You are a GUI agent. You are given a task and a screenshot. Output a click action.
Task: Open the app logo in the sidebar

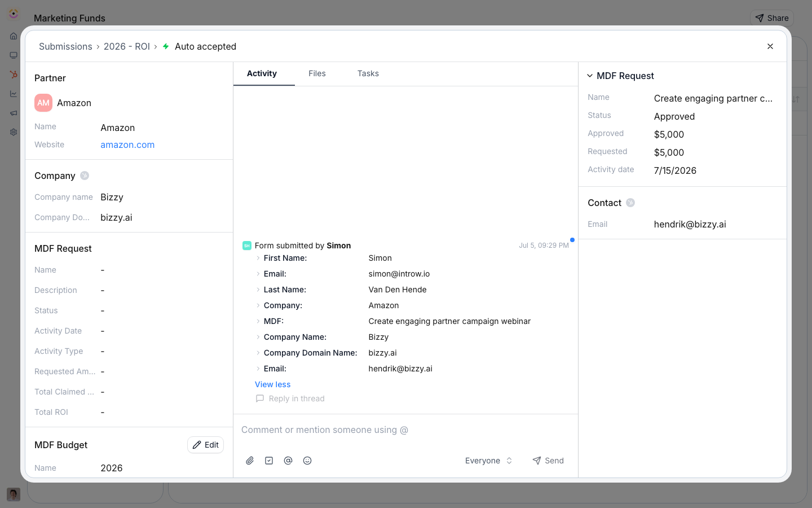(x=14, y=14)
